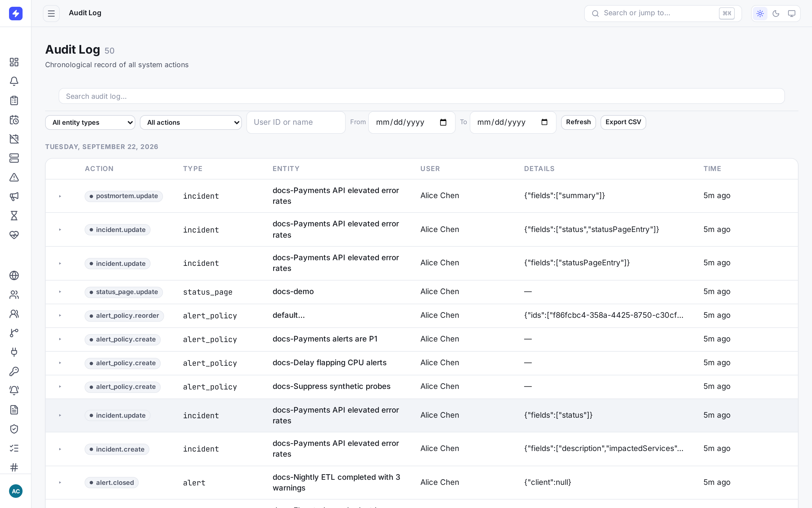
Task: Expand the incident.create row
Action: [x=60, y=449]
